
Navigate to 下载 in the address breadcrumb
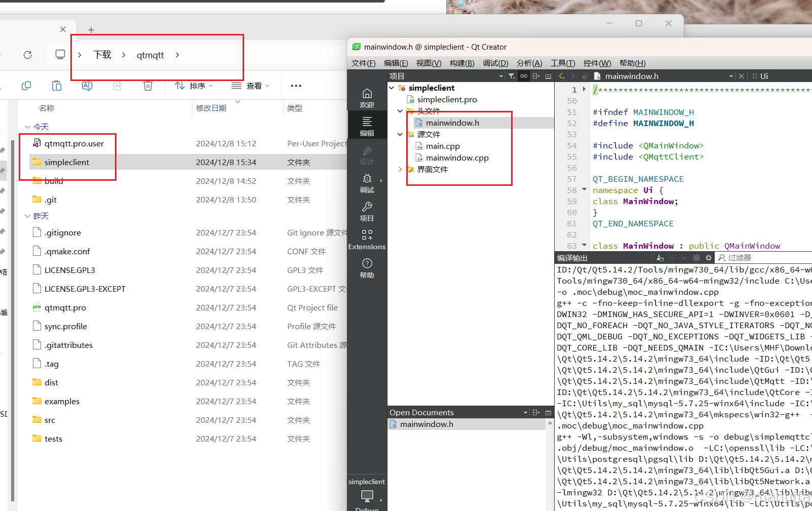pyautogui.click(x=102, y=55)
